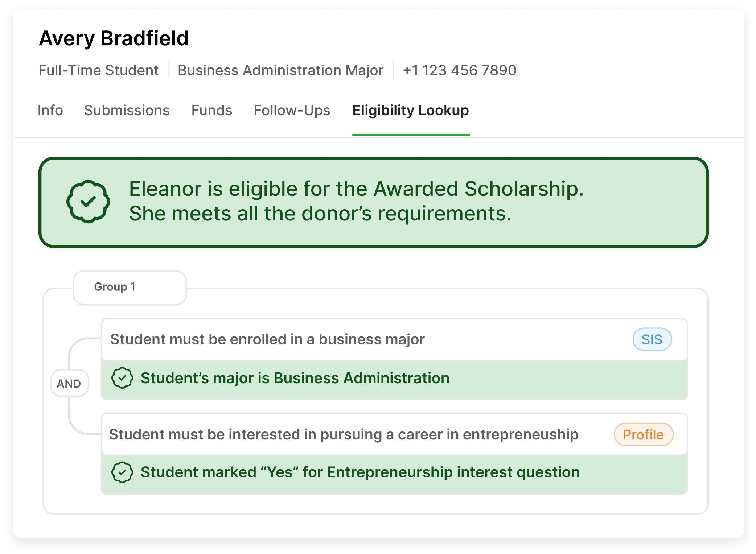The image size is (756, 554).
Task: Click the SIS source badge
Action: (652, 339)
